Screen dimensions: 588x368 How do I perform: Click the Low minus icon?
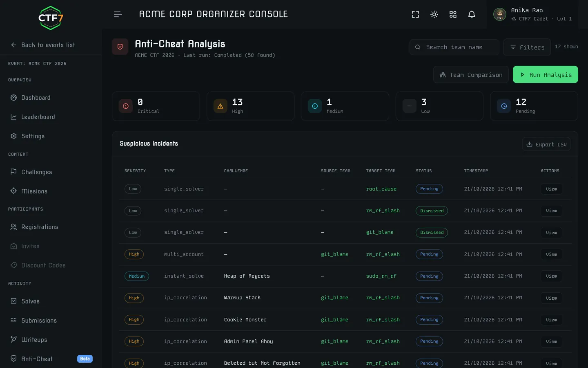point(410,106)
